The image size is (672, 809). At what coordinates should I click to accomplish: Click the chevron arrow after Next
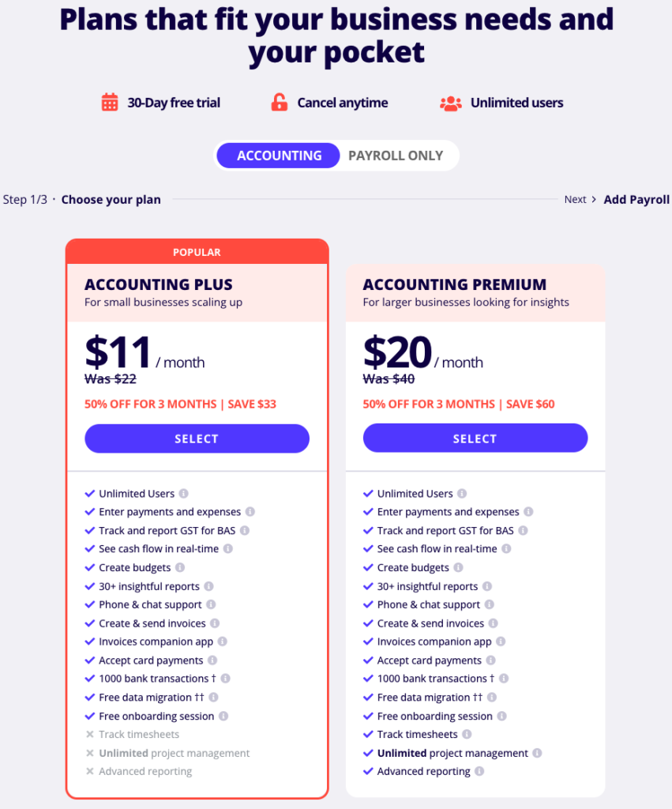[x=594, y=200]
